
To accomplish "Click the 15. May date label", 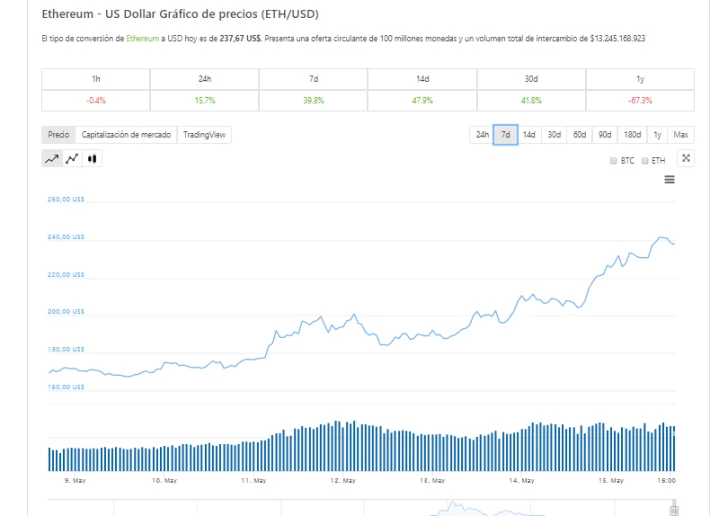I will [x=611, y=481].
